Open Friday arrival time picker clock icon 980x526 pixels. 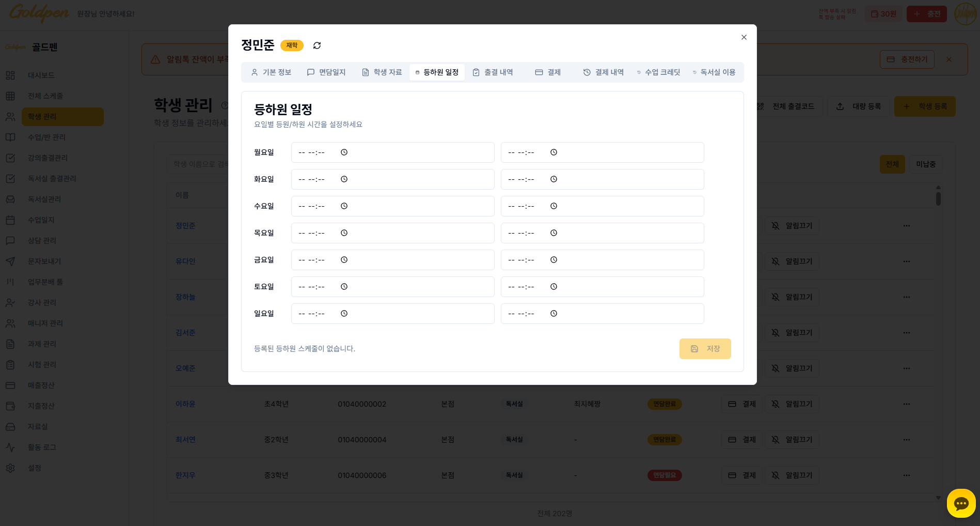(344, 260)
